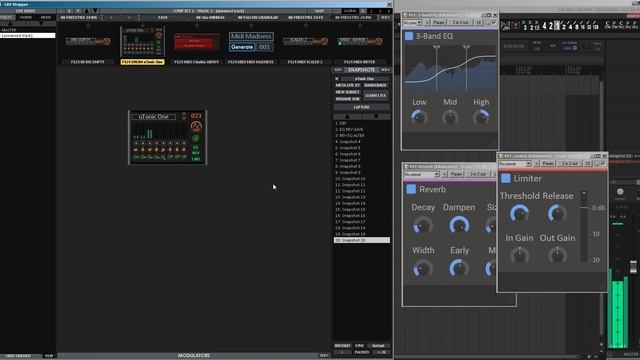
Task: Open the uTonic One subset selector in Snapshots
Action: coord(364,79)
